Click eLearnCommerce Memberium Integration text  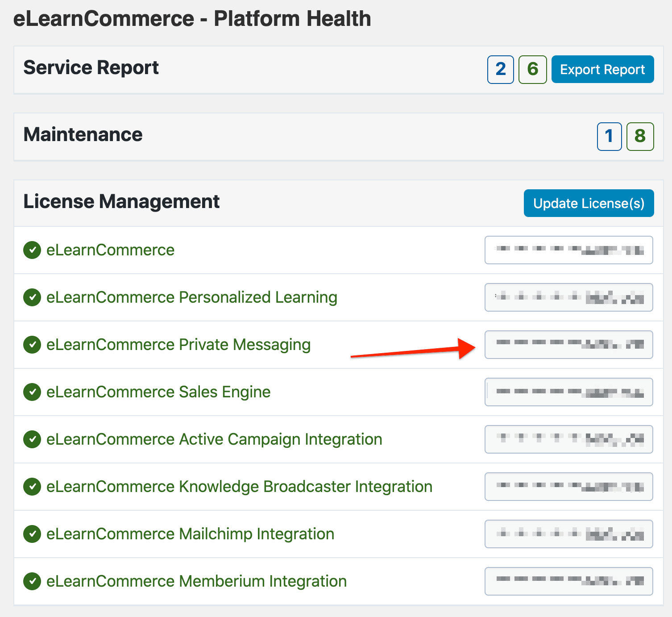click(196, 581)
